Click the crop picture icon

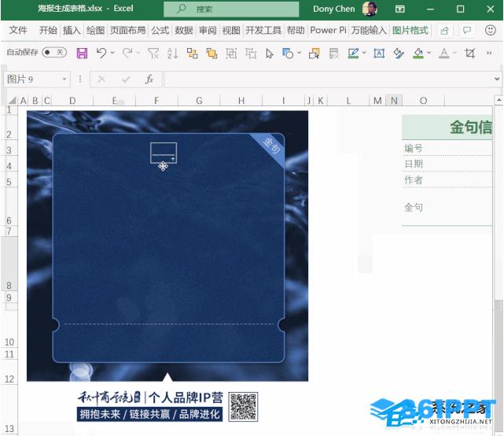click(x=470, y=53)
